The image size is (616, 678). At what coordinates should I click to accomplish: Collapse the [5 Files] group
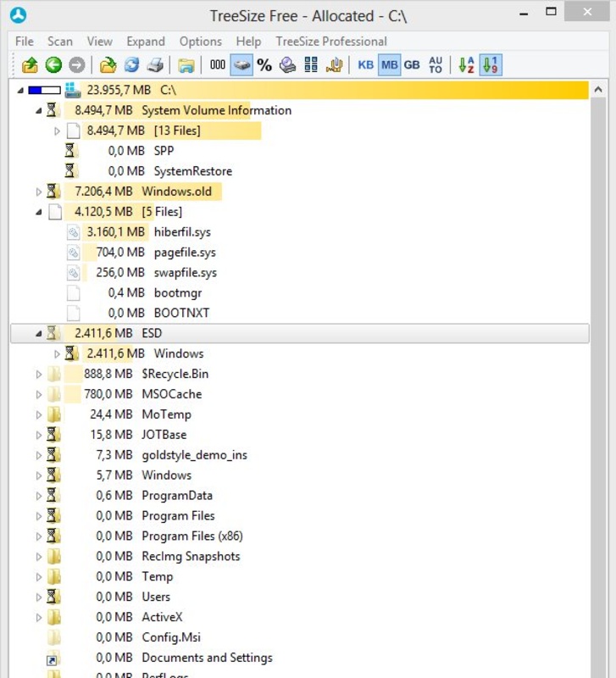pos(38,212)
